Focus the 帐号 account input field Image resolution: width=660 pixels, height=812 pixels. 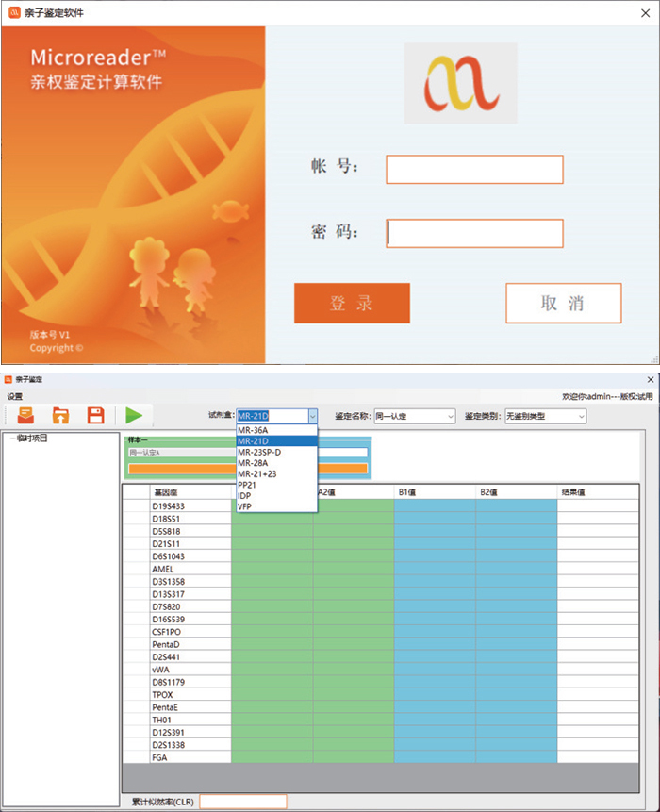[x=474, y=170]
